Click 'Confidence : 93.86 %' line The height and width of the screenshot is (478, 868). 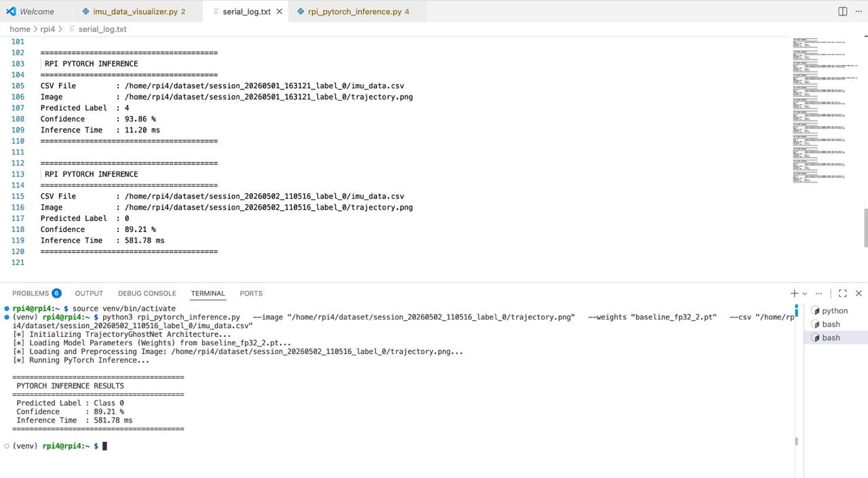click(x=98, y=119)
